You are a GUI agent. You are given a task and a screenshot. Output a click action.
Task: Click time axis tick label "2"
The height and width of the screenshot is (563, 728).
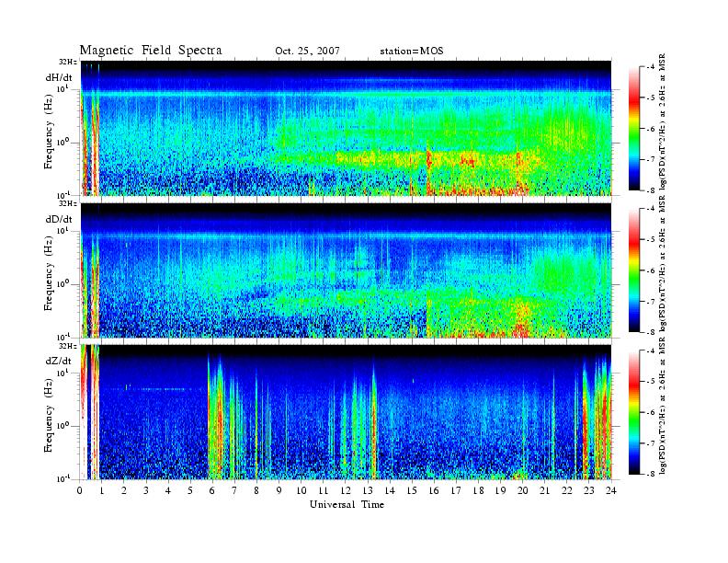124,491
